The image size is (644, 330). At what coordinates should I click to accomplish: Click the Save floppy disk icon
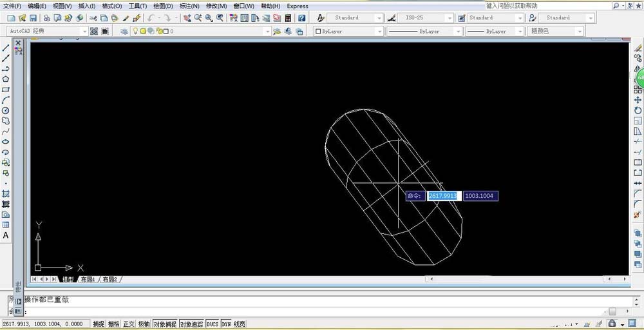(x=33, y=18)
